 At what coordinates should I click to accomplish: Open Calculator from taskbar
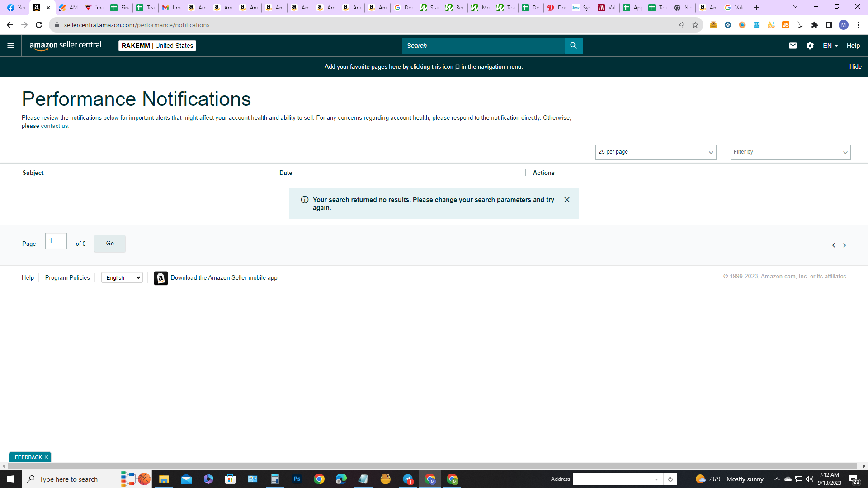pos(275,479)
